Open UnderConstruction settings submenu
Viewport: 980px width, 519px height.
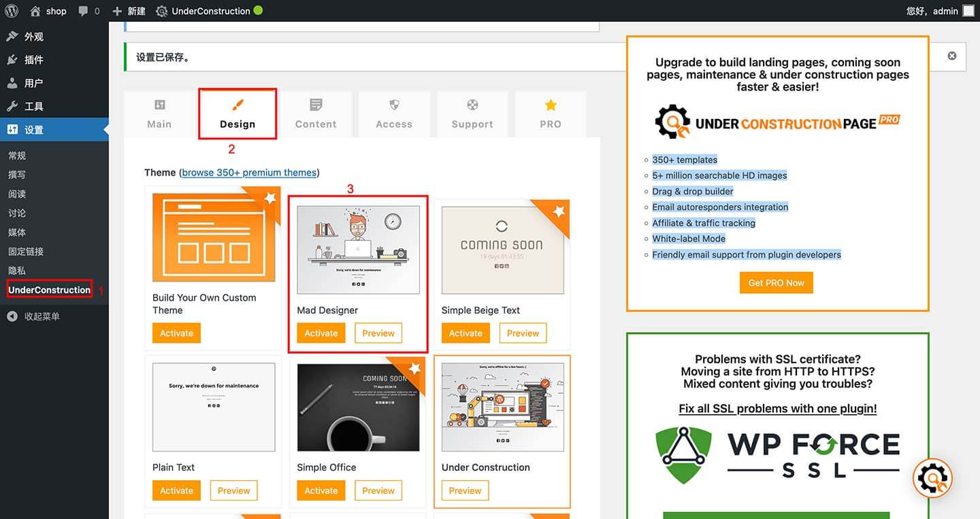49,290
